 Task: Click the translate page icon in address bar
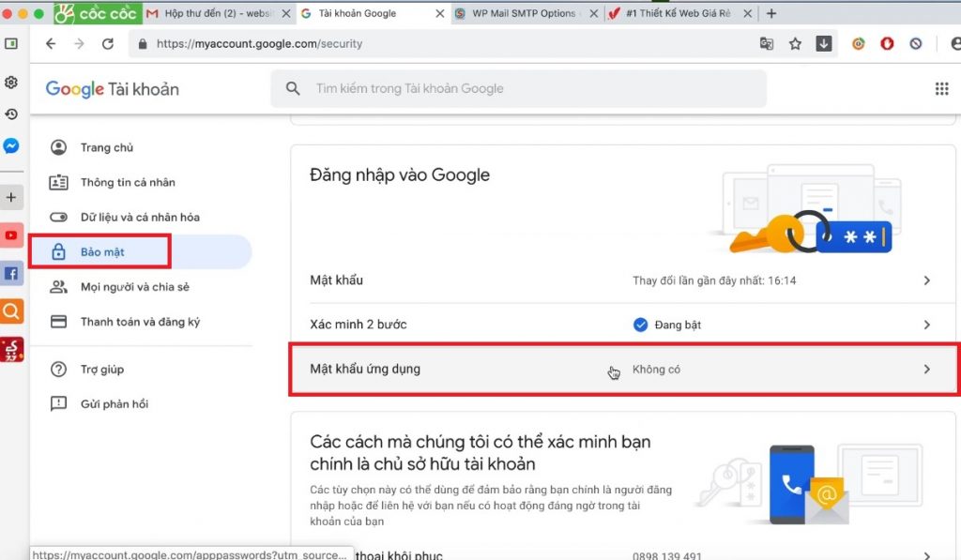coord(767,44)
